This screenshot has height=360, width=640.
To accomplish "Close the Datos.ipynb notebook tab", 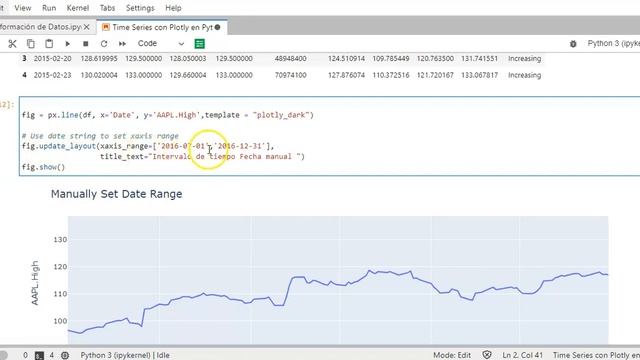I will (87, 27).
